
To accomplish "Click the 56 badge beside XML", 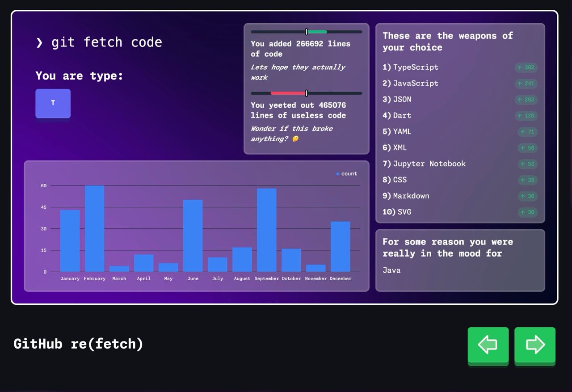I will point(528,148).
